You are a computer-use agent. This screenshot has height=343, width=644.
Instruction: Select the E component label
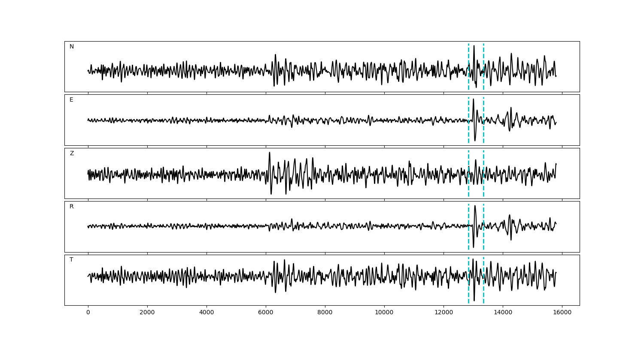click(x=71, y=100)
